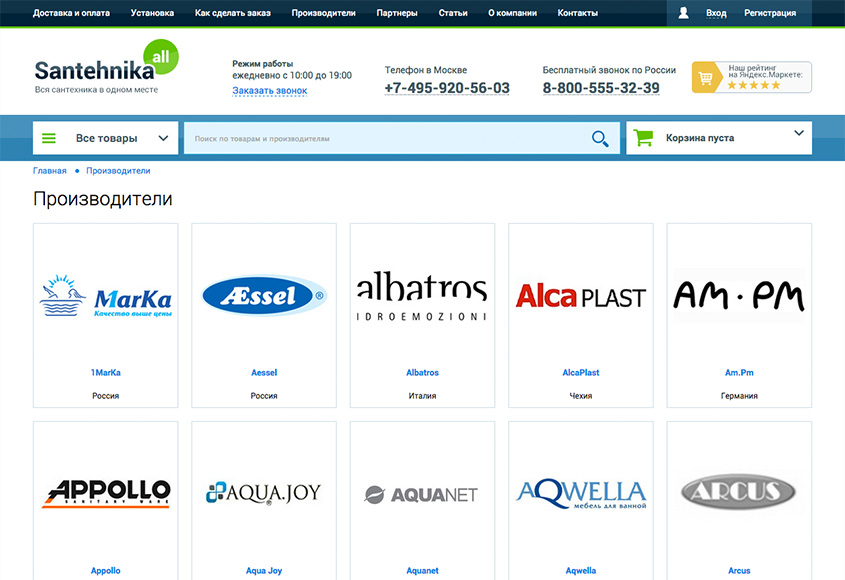The width and height of the screenshot is (845, 580).
Task: Open the Aessel logo thumbnail
Action: point(264,296)
